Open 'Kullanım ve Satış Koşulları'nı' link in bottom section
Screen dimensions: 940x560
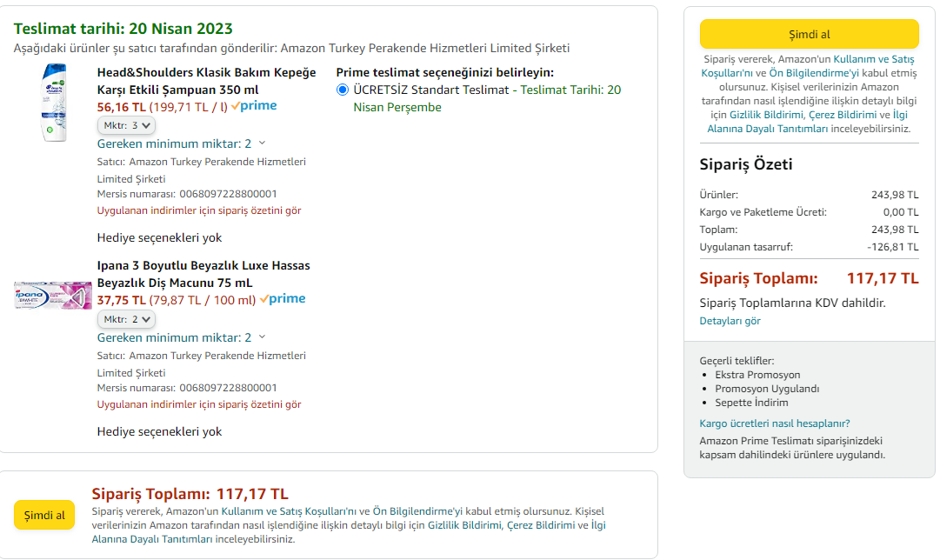(289, 511)
